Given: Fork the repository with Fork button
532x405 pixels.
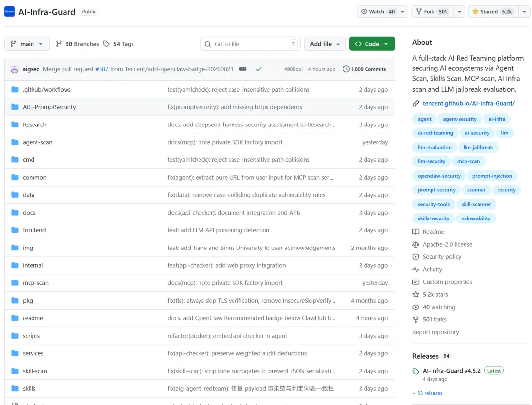Looking at the screenshot, I should (432, 11).
